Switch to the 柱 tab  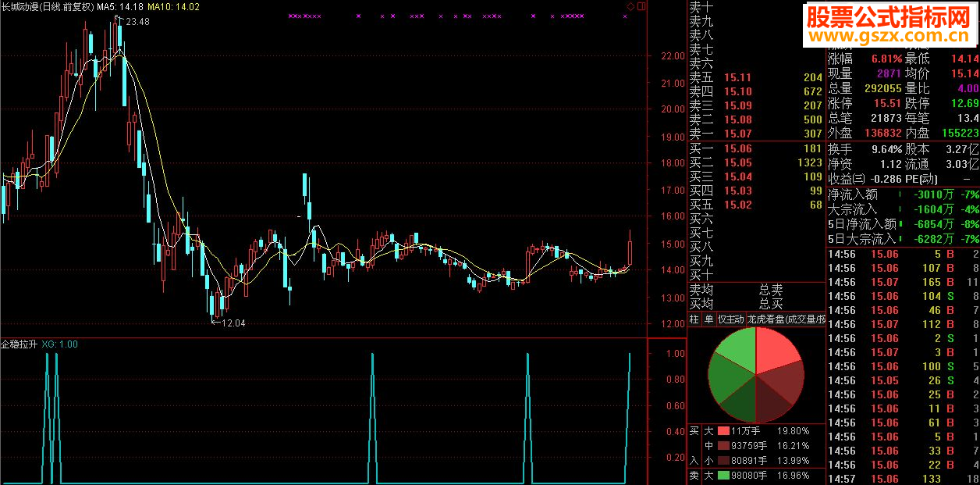pos(694,319)
